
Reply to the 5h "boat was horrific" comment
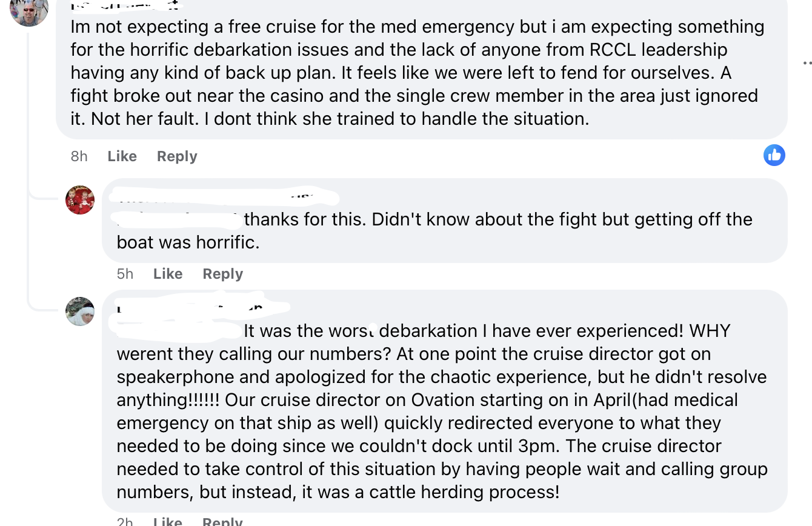[223, 274]
